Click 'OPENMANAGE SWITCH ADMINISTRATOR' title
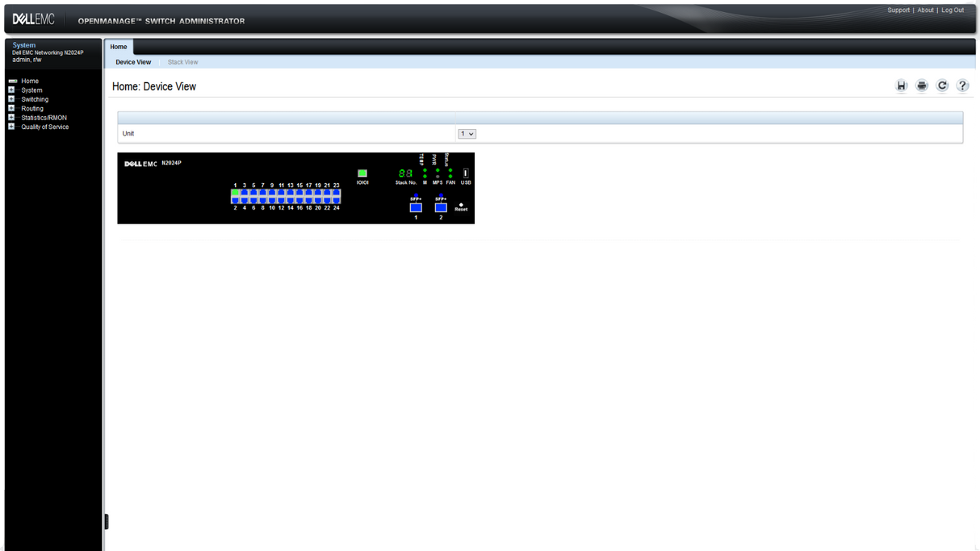The image size is (980, 551). (161, 21)
